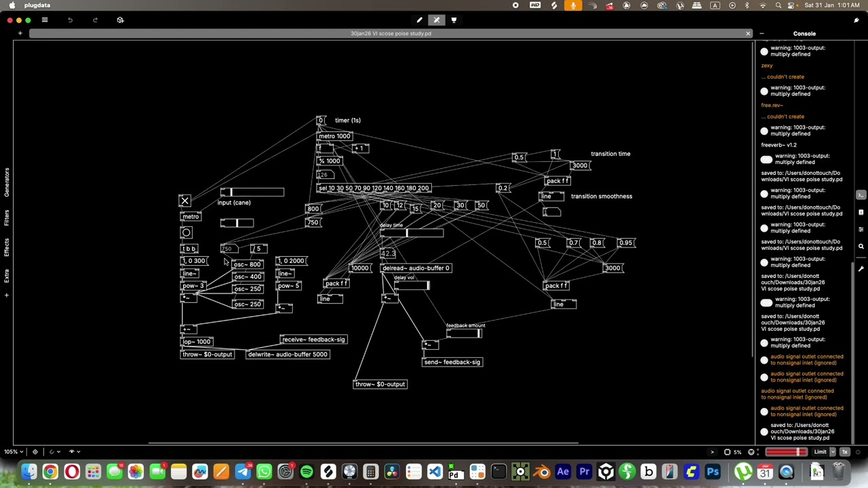Click the orange 'zexy' console entry

pyautogui.click(x=767, y=66)
